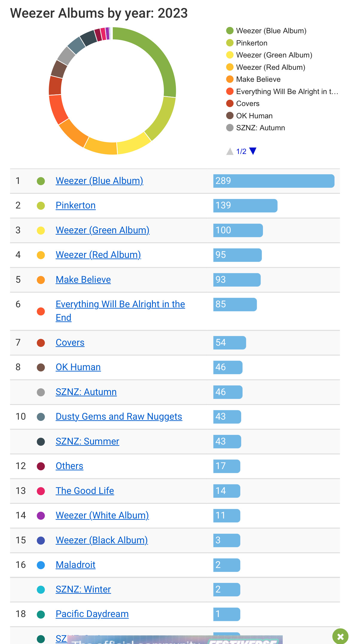The width and height of the screenshot is (350, 644).
Task: Go to previous legend page arrow
Action: pos(230,151)
